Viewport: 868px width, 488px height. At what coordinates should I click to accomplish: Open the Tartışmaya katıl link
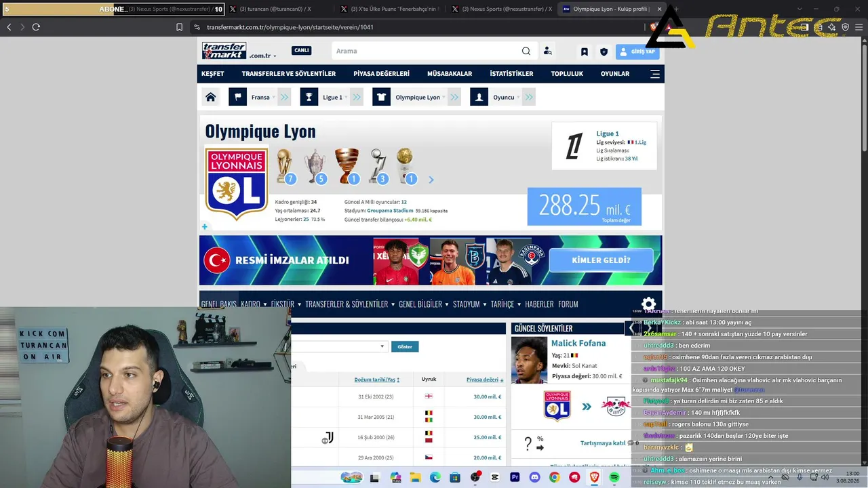tap(603, 443)
